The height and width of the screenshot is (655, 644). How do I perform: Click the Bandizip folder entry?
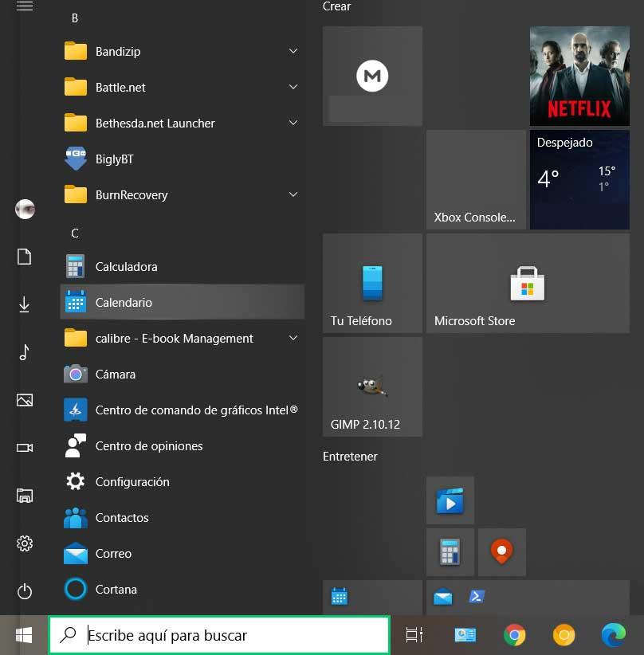(183, 51)
